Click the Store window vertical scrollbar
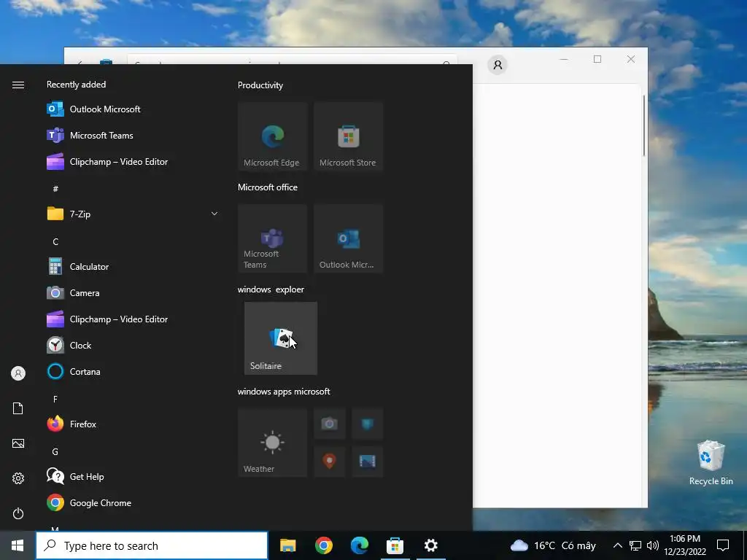747x560 pixels. [644, 125]
